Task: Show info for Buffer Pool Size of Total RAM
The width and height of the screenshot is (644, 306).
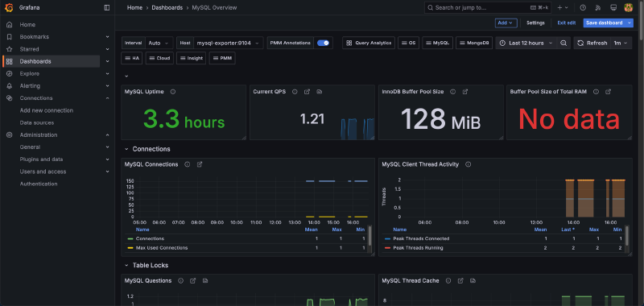Action: point(596,92)
